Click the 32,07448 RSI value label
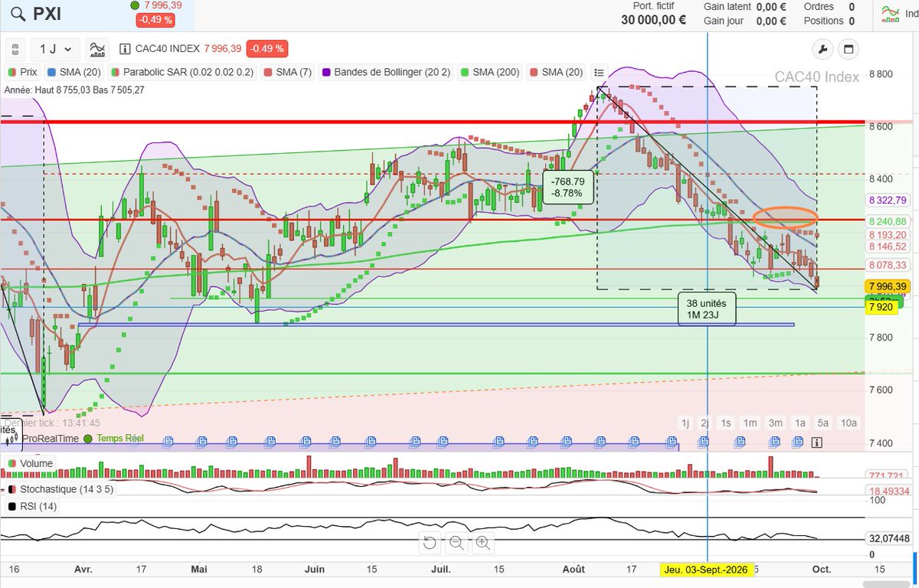919x588 pixels. pos(888,539)
